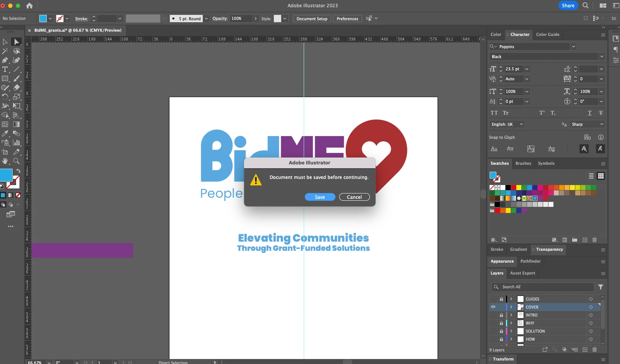Unlock the INTRO layer
The height and width of the screenshot is (364, 620).
pyautogui.click(x=501, y=315)
